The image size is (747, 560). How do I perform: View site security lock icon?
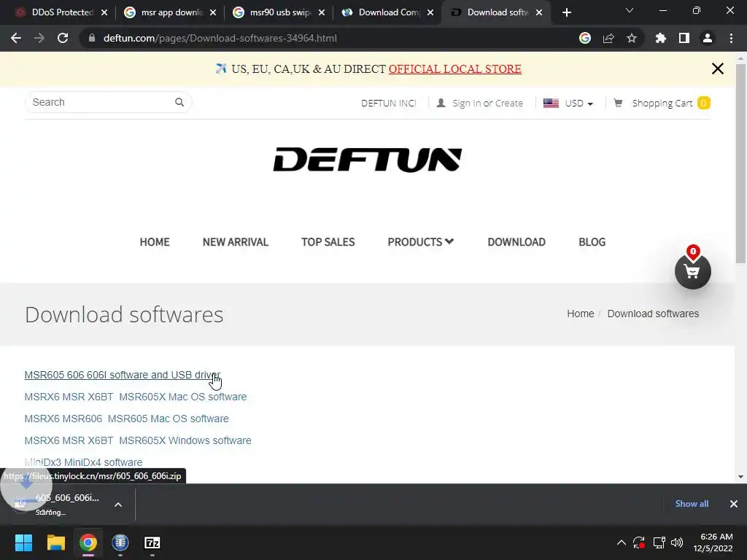tap(92, 38)
